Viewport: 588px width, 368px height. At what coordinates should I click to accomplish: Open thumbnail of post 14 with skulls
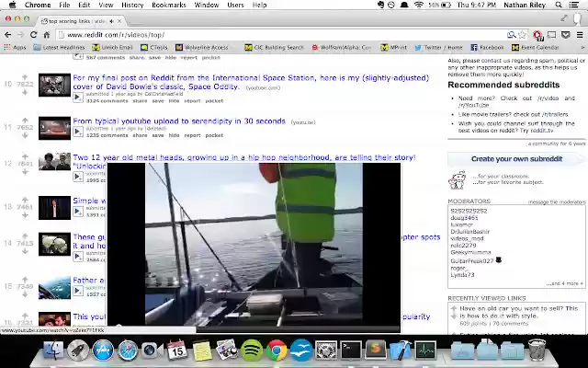[54, 244]
